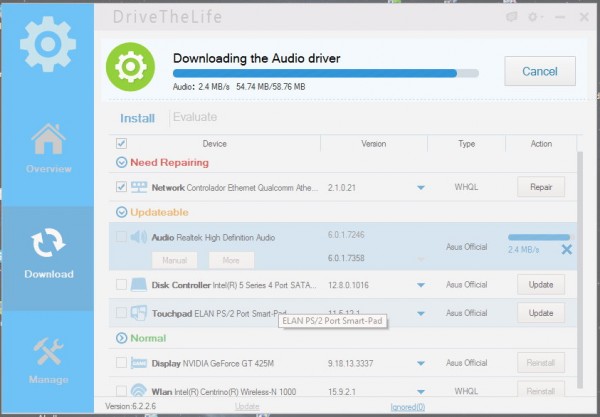Open the Manage tools section

point(48,360)
